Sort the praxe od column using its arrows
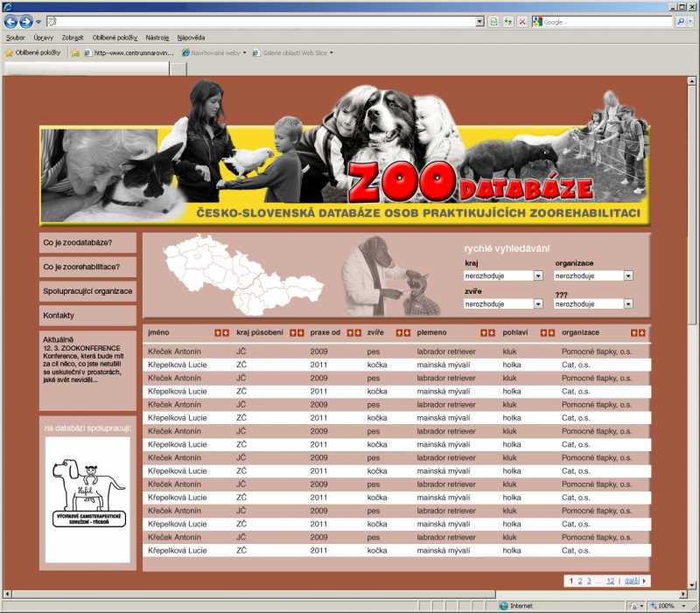 point(353,332)
